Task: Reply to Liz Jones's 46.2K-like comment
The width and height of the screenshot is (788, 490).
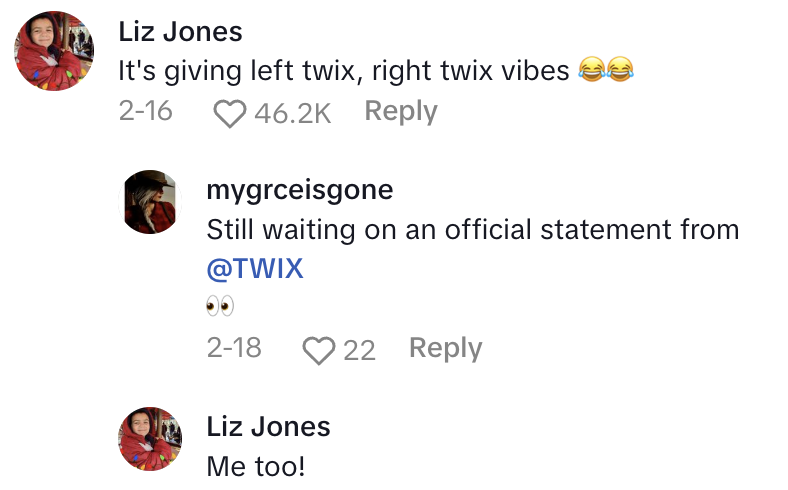Action: pyautogui.click(x=400, y=111)
